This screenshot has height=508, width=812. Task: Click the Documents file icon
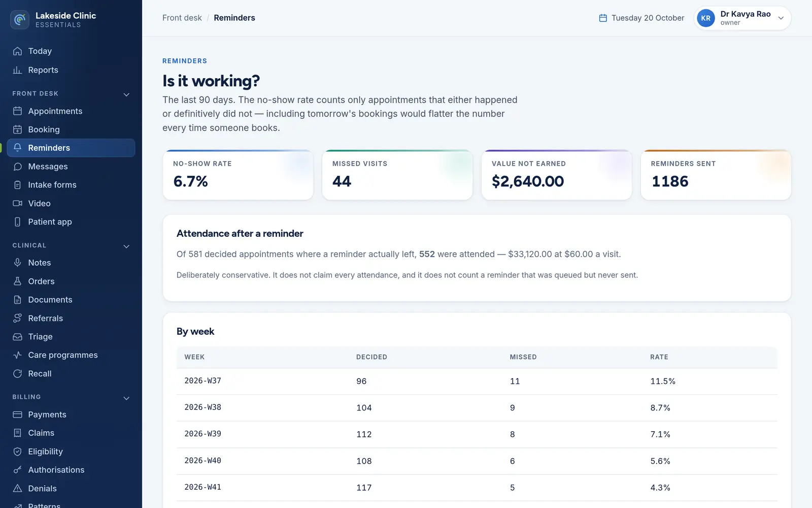tap(17, 300)
